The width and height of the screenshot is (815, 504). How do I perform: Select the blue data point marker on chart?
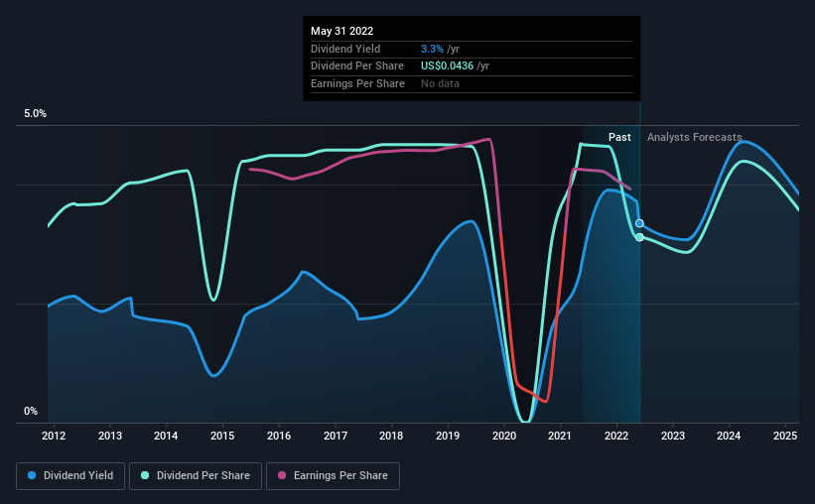tap(640, 223)
